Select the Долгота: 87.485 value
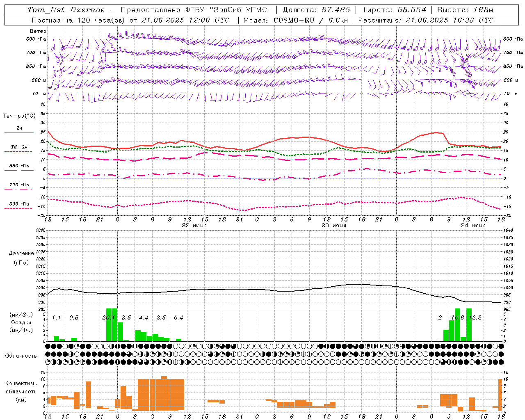The height and width of the screenshot is (420, 525). [317, 10]
